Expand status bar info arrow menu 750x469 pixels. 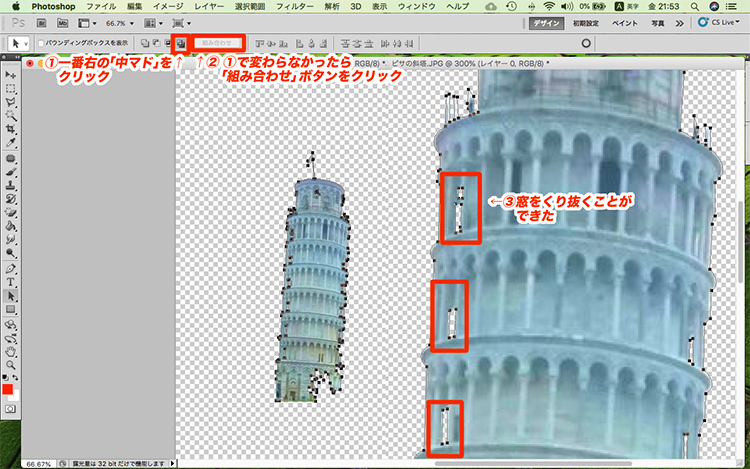coord(173,463)
